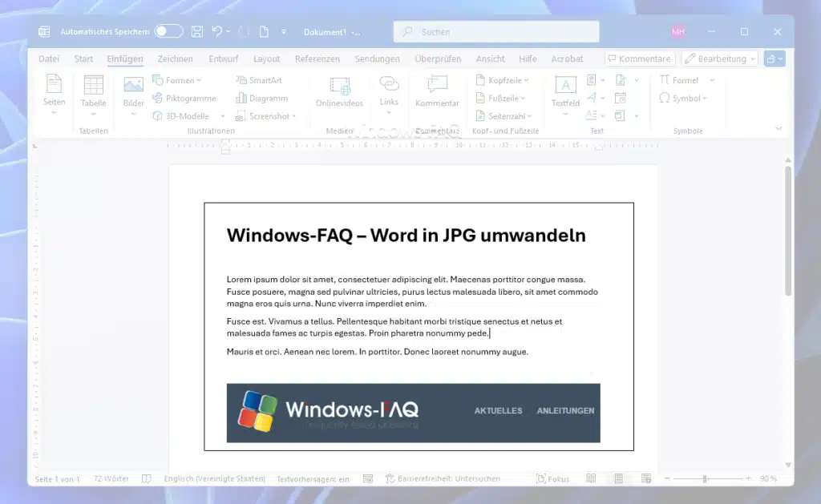Switch to the Lesemodus read view icon
This screenshot has height=504, width=821.
click(x=591, y=478)
